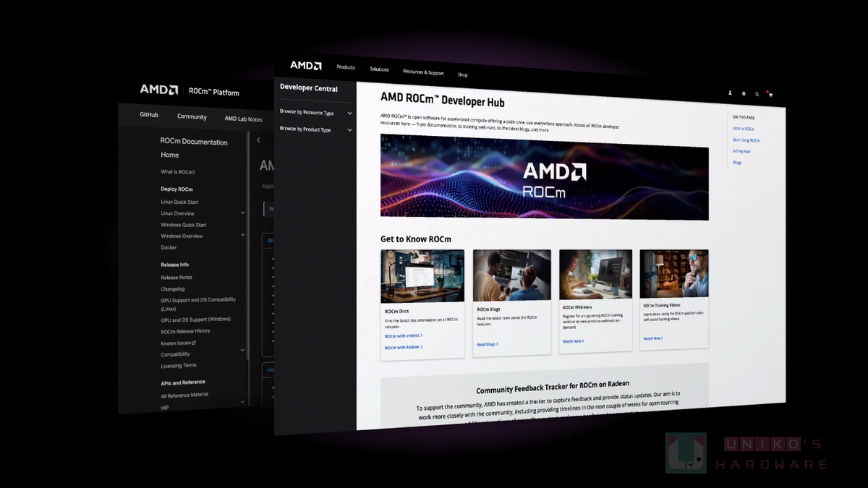Screen dimensions: 868x488
Task: Click the ROCm Blogs card thumbnail
Action: click(x=512, y=275)
